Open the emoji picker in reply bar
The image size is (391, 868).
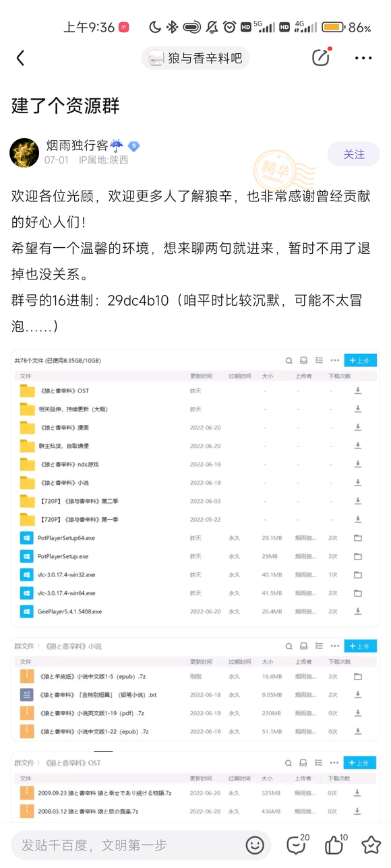pos(255,845)
